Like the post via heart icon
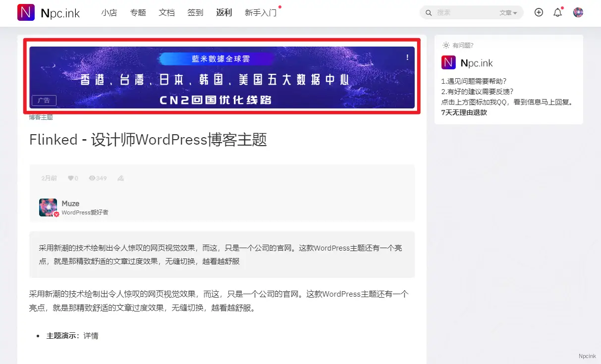The height and width of the screenshot is (364, 601). (x=71, y=178)
